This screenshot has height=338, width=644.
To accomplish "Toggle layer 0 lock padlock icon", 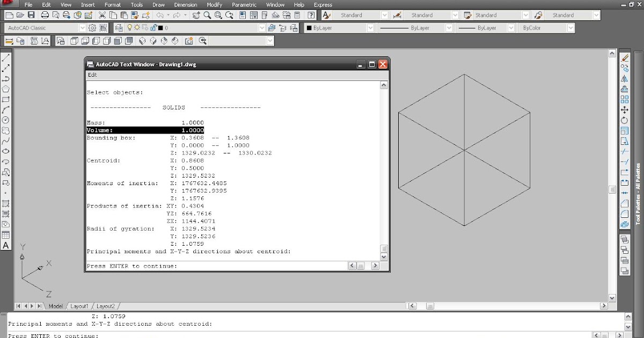I will 153,28.
